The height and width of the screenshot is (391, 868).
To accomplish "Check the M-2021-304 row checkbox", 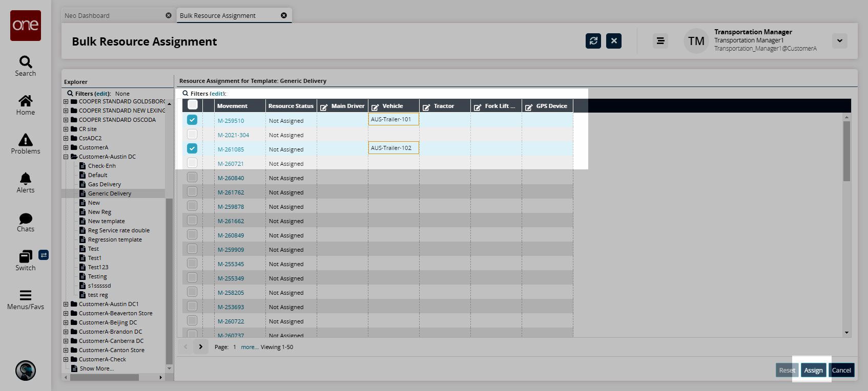I will [x=192, y=134].
